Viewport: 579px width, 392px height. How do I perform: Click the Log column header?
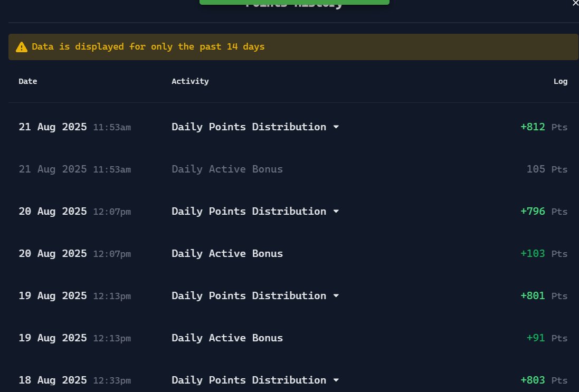point(561,81)
